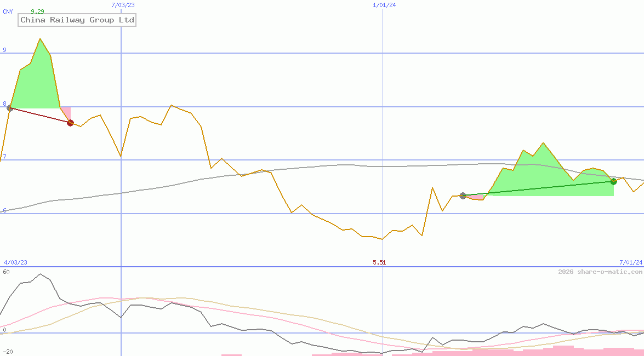Screen dimensions: 644x356
Task: Select the orange price line at its lowest dip
Action: (382, 239)
